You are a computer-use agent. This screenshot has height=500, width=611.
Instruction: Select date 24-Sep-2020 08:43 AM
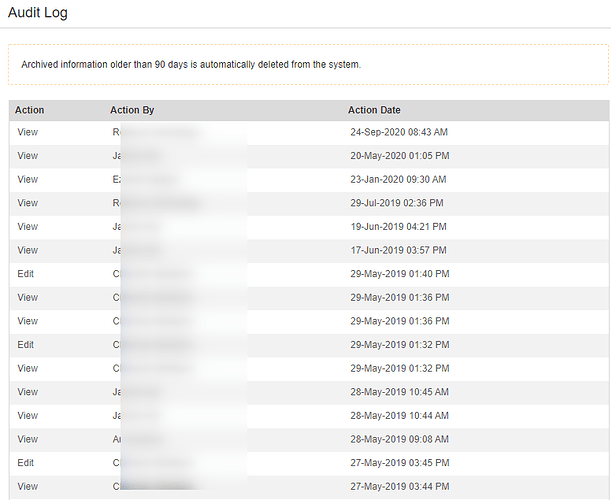[399, 133]
